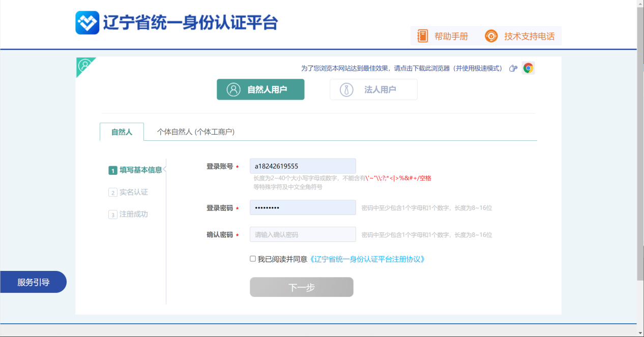Click step 2 实名认证

[128, 192]
